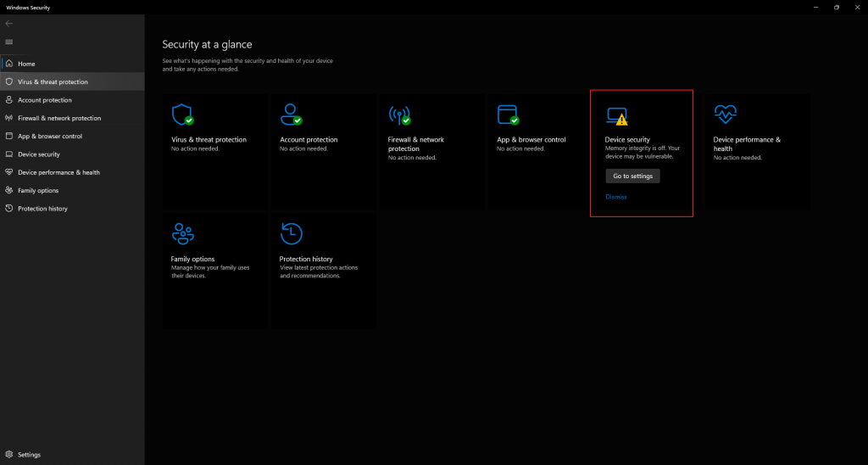Viewport: 868px width, 465px height.
Task: Open Firewall & network protection from the sidebar
Action: tap(73, 118)
